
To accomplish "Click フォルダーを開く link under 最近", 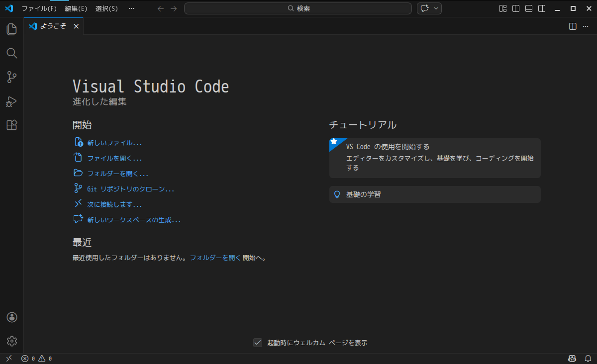I will [215, 258].
